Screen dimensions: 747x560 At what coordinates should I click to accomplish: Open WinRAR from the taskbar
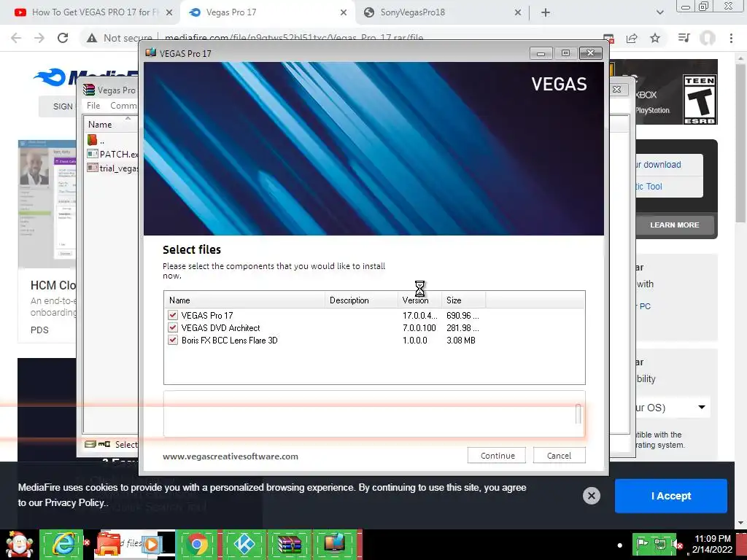[289, 545]
